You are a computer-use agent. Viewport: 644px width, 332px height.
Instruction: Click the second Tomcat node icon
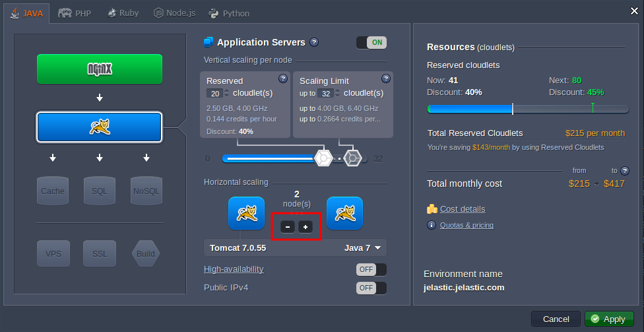(344, 213)
